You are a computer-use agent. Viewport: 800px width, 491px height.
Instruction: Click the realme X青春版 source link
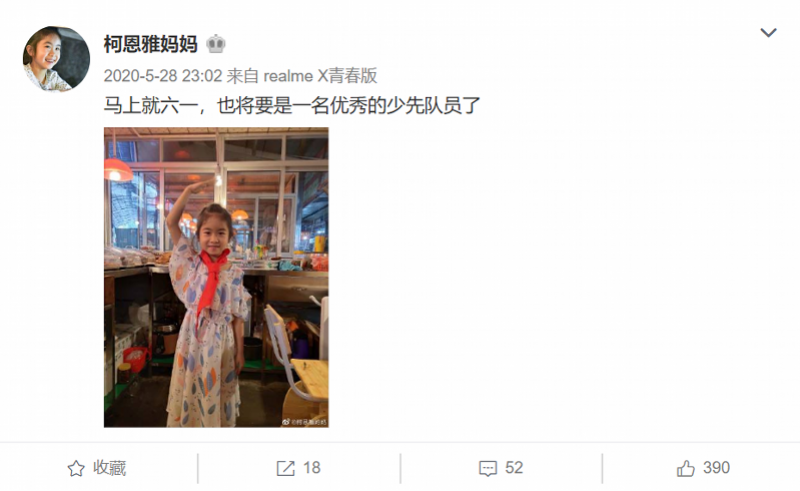[320, 76]
